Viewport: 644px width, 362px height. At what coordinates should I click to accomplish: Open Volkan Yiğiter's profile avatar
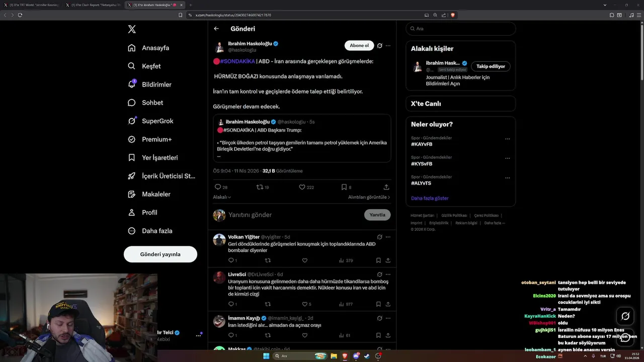tap(219, 240)
